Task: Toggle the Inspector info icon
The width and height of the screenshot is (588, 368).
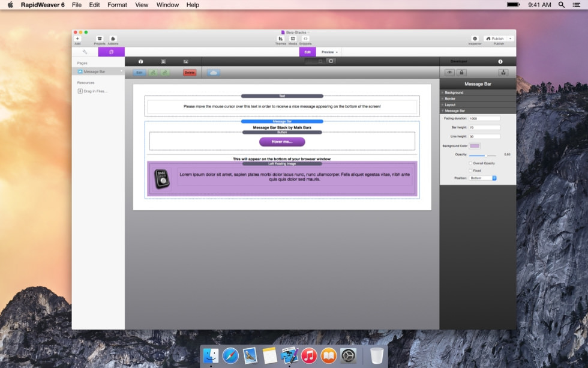Action: (x=475, y=38)
